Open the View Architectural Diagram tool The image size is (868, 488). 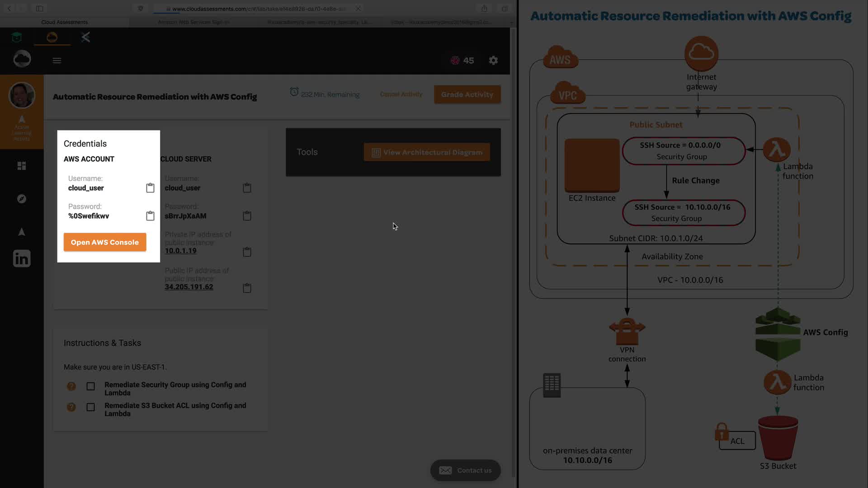(427, 152)
